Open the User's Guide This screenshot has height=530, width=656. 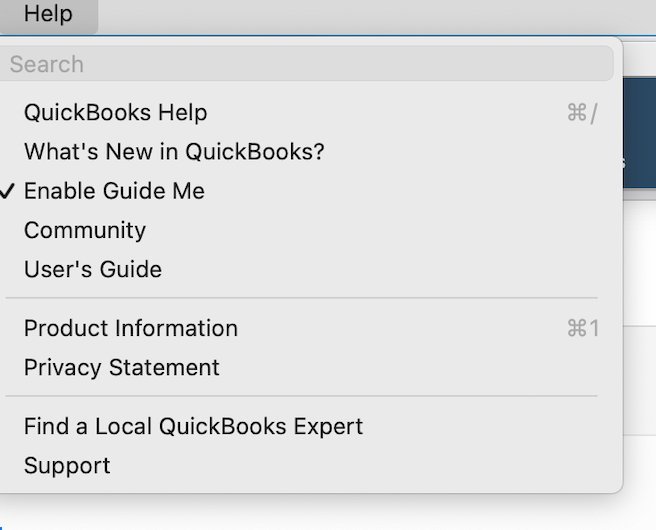pyautogui.click(x=93, y=269)
